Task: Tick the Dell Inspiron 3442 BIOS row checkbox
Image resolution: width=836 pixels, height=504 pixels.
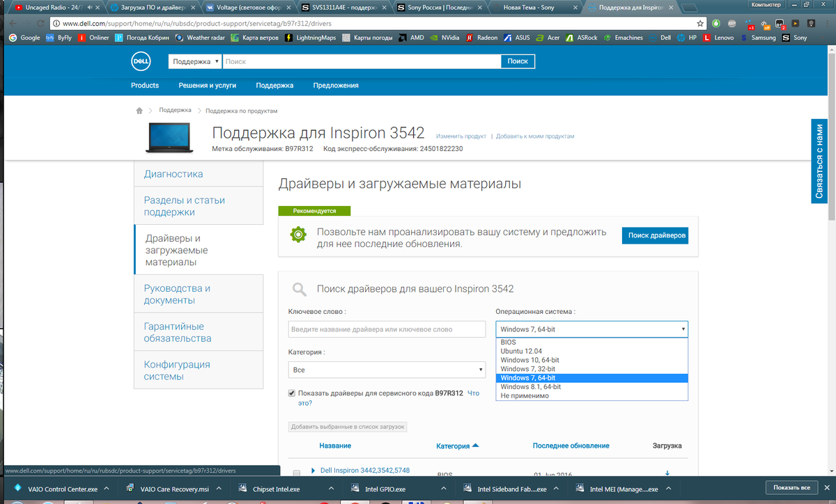Action: click(297, 473)
